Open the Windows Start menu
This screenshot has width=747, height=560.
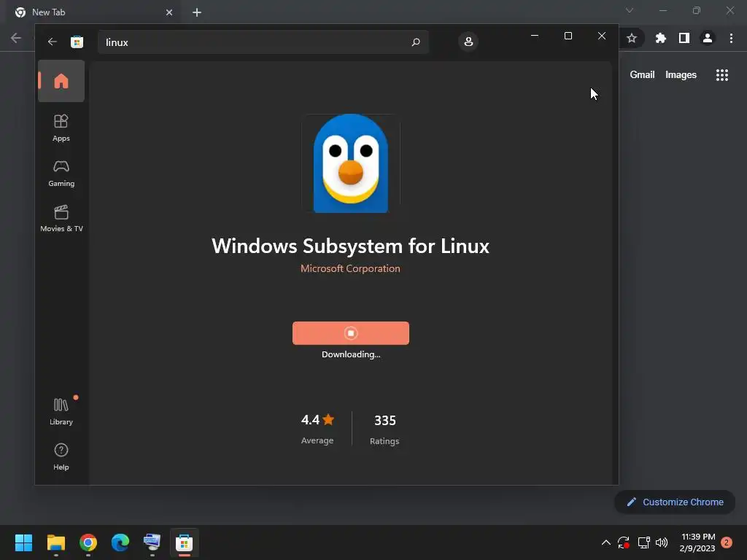(x=23, y=542)
